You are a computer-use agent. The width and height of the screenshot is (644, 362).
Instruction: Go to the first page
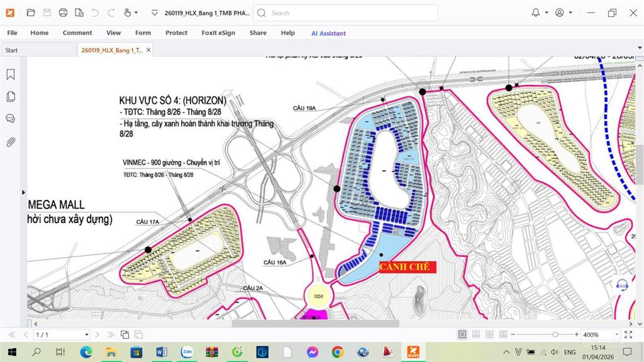(12, 334)
